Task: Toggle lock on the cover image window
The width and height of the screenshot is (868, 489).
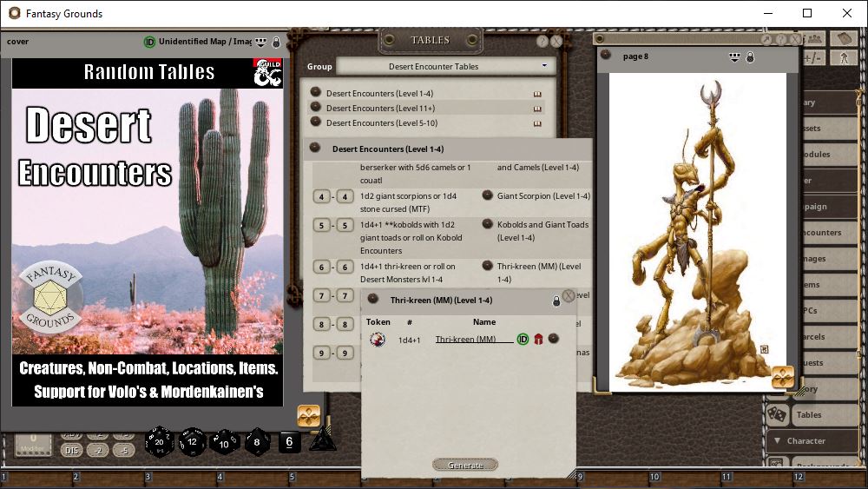Action: click(x=276, y=42)
